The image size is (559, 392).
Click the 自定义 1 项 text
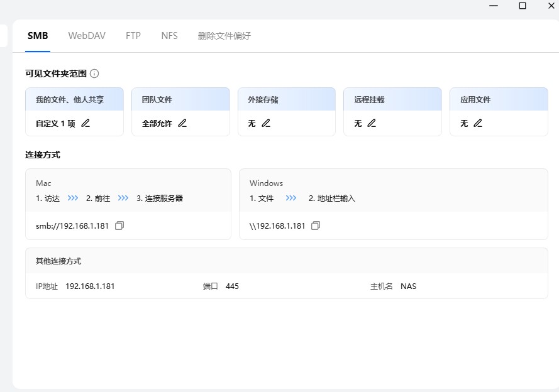tap(55, 124)
